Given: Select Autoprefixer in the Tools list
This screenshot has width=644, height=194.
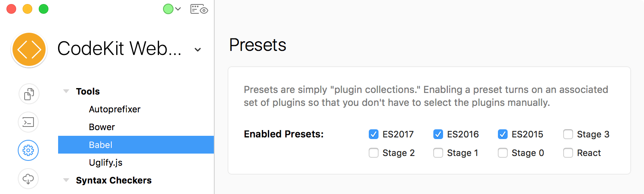Looking at the screenshot, I should click(115, 109).
